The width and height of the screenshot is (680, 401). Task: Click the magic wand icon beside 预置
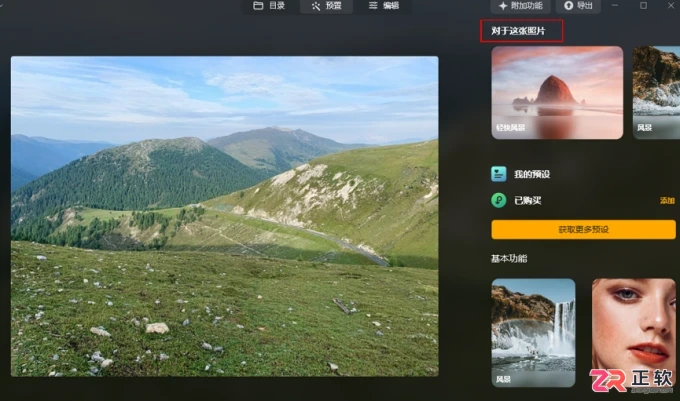point(316,6)
